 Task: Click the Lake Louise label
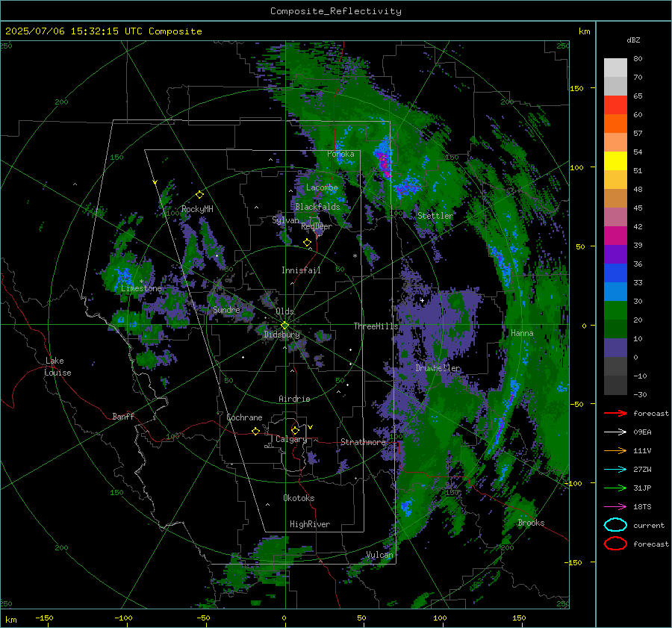click(x=57, y=367)
